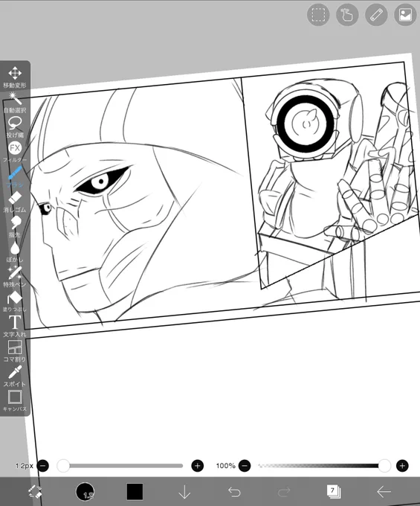Go back with the left arrow
Screen dimensions: 420x506
[384, 492]
